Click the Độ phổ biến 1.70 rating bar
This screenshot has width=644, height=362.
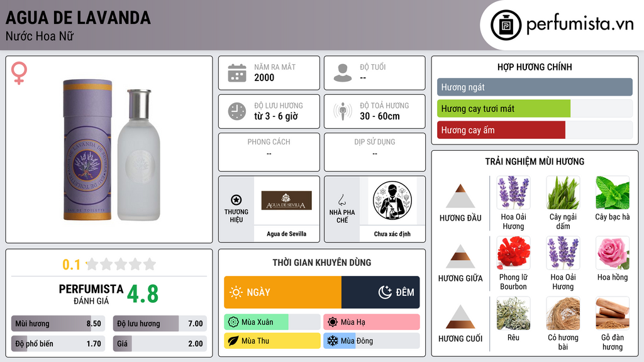58,344
